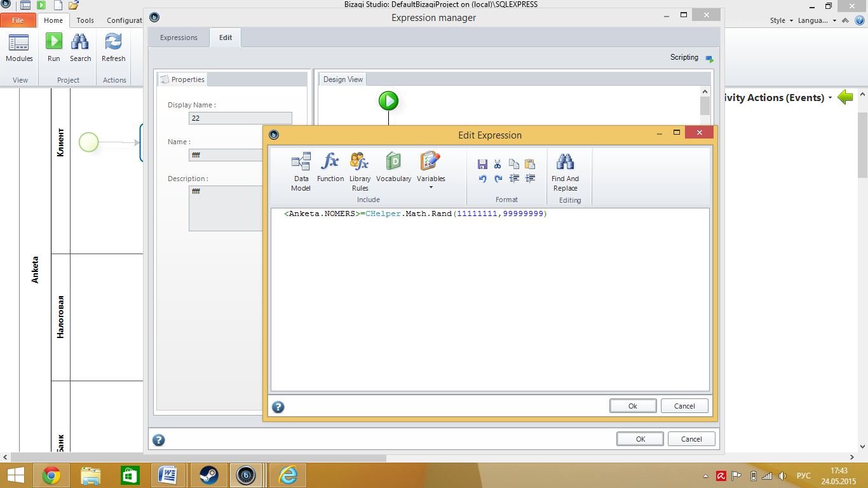868x488 pixels.
Task: Open Windows Start menu
Action: pyautogui.click(x=16, y=475)
